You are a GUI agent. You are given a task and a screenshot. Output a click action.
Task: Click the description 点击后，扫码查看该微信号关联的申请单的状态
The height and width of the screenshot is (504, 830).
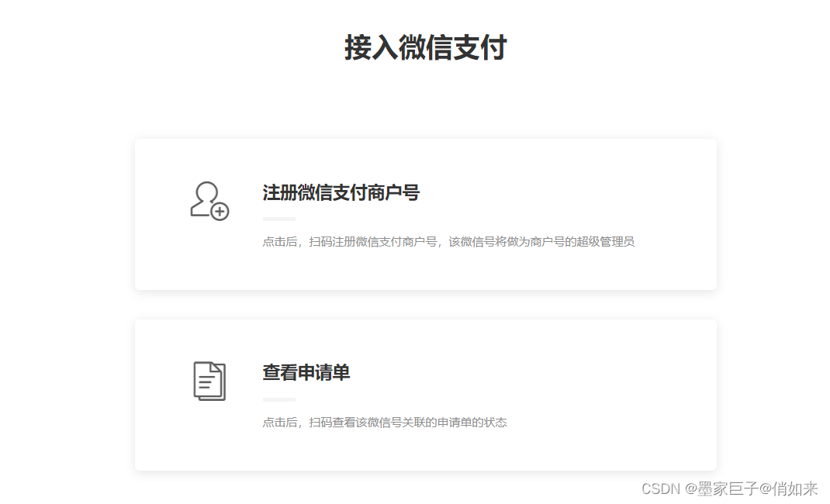point(385,423)
